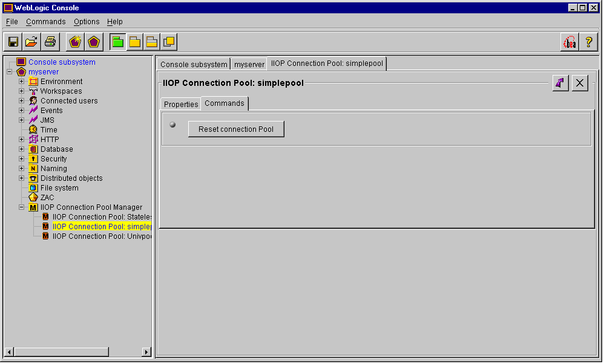The image size is (604, 364).
Task: Click the tree pane's horizontal scrollbar thumb
Action: (62, 352)
